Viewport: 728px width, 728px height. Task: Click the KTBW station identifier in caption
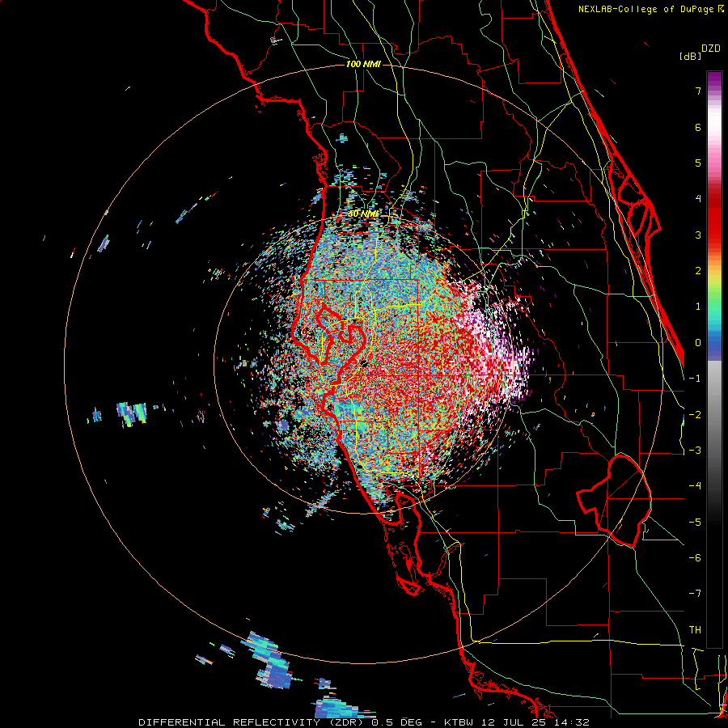tap(459, 722)
